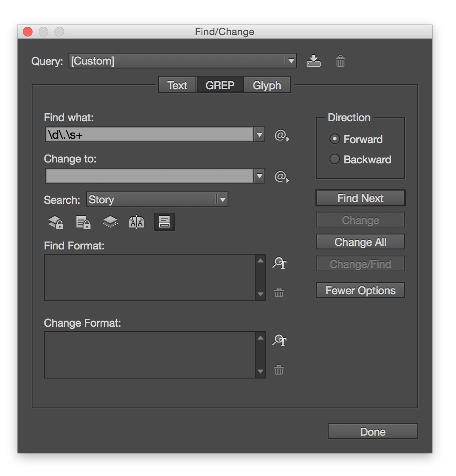Click into the Change to input field
Screen dimensions: 456x476
pyautogui.click(x=149, y=176)
